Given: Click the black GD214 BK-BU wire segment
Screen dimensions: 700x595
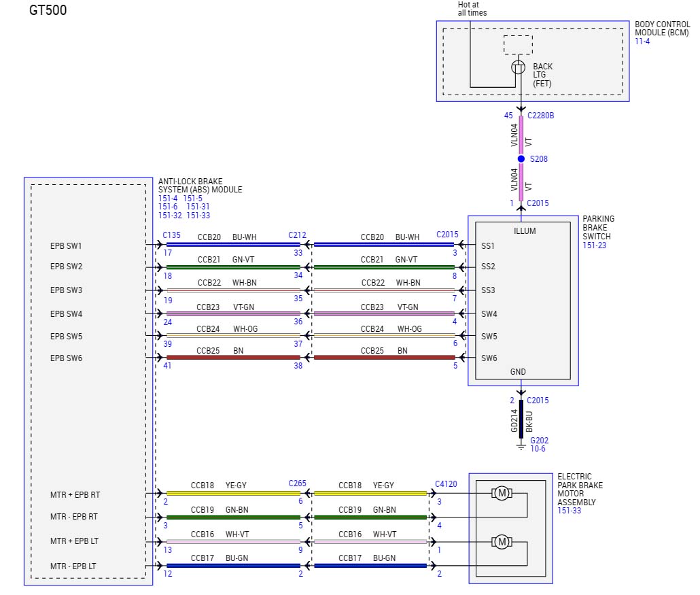Looking at the screenshot, I should 521,419.
